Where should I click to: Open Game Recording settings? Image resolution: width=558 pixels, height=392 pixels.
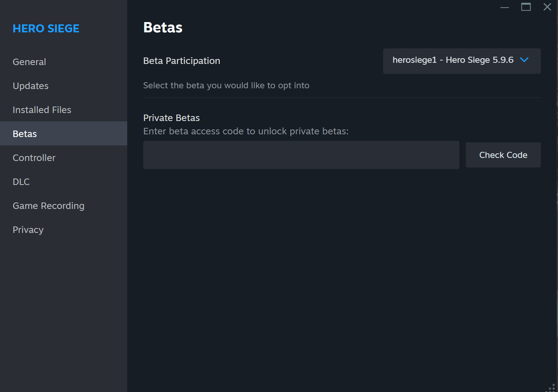tap(63, 206)
